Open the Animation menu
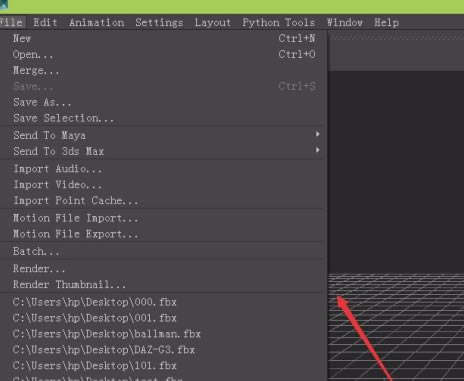 click(97, 23)
